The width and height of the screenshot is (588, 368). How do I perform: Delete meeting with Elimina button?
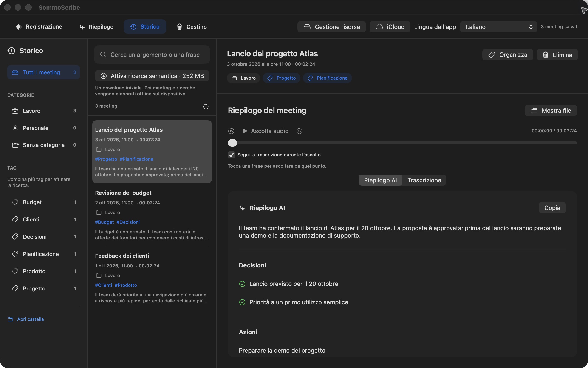(x=557, y=55)
